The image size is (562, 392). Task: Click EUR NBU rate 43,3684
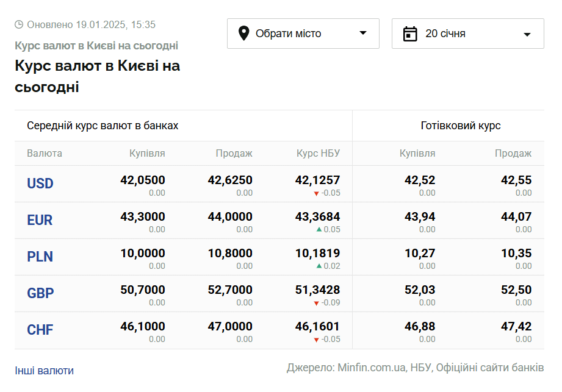[317, 216]
